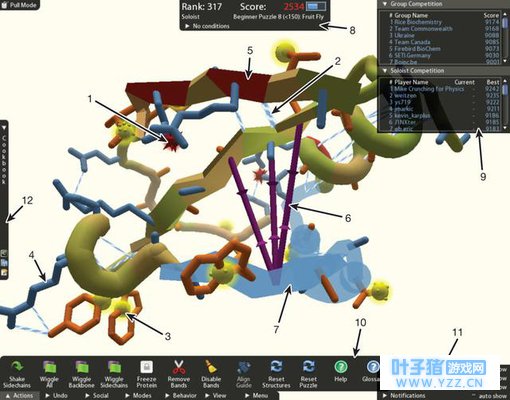The image size is (510, 400).
Task: Click the Disable Bands broom icon
Action: pyautogui.click(x=211, y=367)
